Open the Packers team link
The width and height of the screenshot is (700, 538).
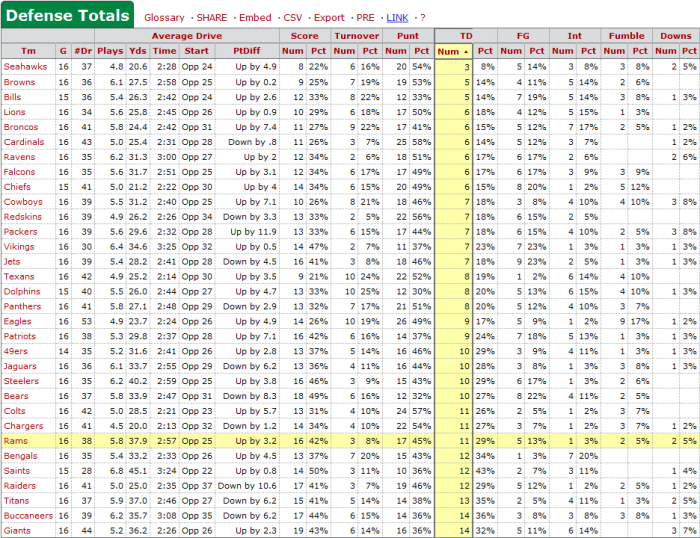click(x=20, y=232)
